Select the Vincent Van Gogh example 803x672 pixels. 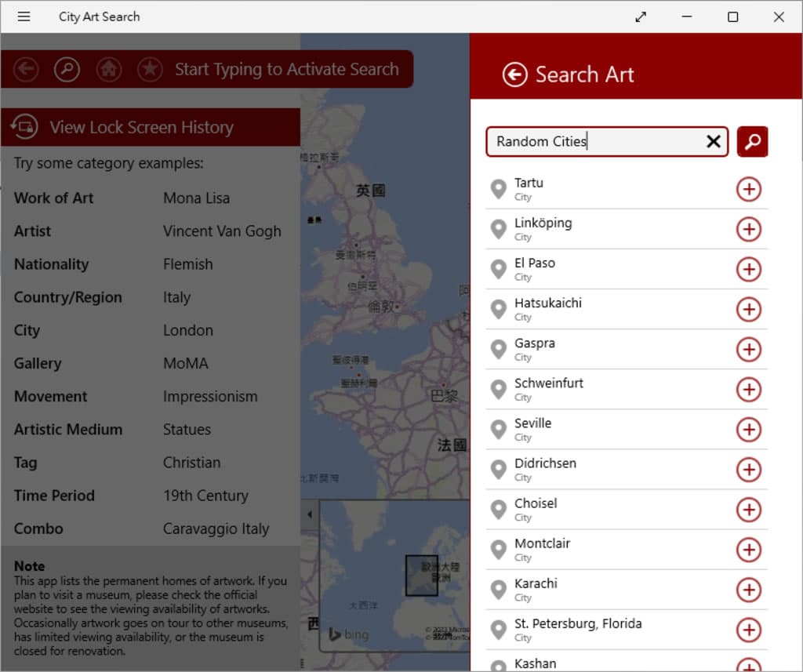point(222,231)
